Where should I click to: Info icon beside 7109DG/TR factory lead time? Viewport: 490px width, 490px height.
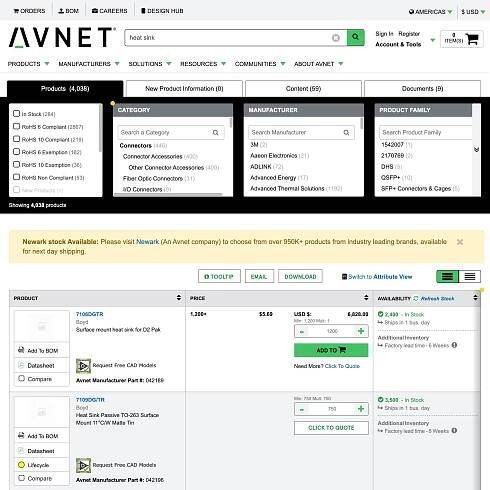(454, 431)
